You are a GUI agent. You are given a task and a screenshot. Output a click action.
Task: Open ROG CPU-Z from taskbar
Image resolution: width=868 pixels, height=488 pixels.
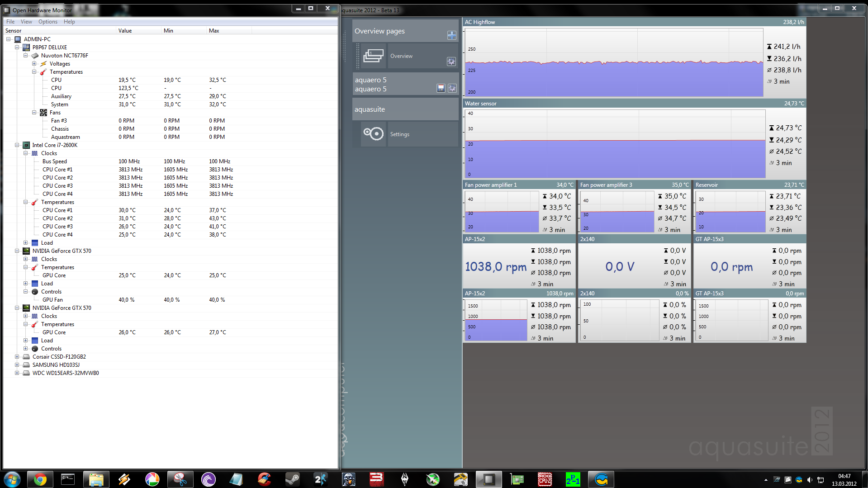point(545,479)
